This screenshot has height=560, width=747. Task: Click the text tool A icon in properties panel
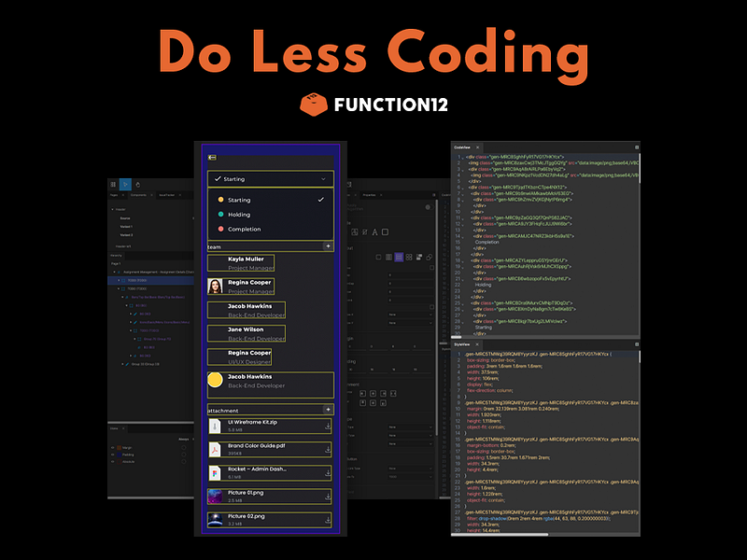tap(374, 232)
